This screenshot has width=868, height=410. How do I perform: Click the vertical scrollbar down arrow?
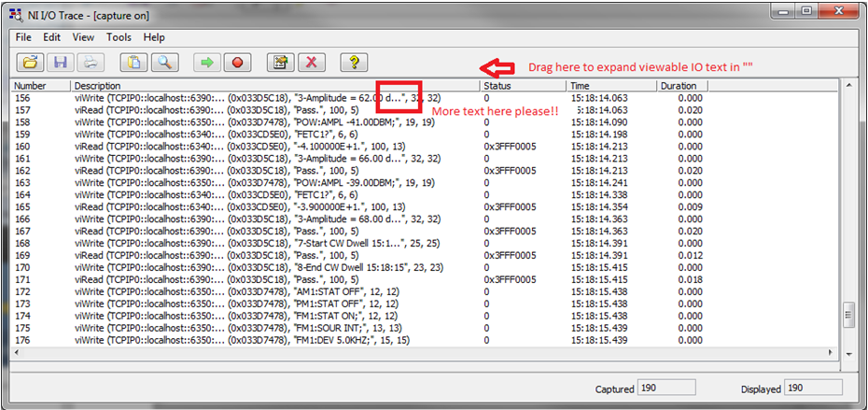pyautogui.click(x=847, y=353)
